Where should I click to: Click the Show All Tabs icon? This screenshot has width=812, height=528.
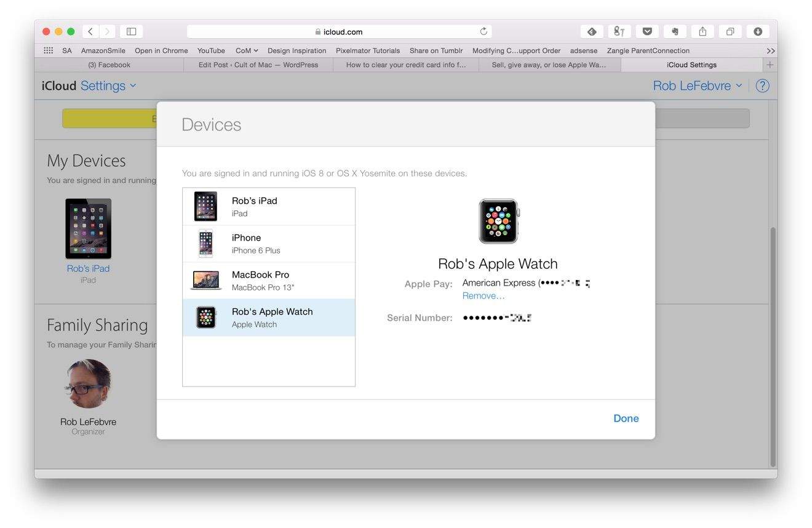730,31
